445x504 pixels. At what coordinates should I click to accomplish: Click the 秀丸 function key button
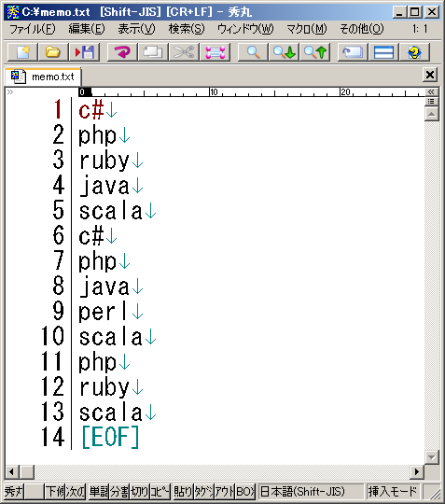14,492
